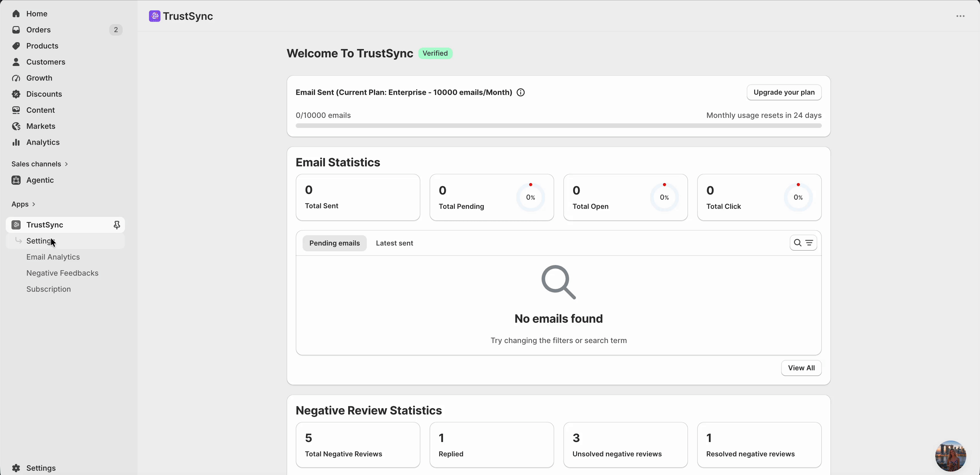Click the purple TrustSync logo in header
Screen dimensions: 980x475
tap(154, 16)
